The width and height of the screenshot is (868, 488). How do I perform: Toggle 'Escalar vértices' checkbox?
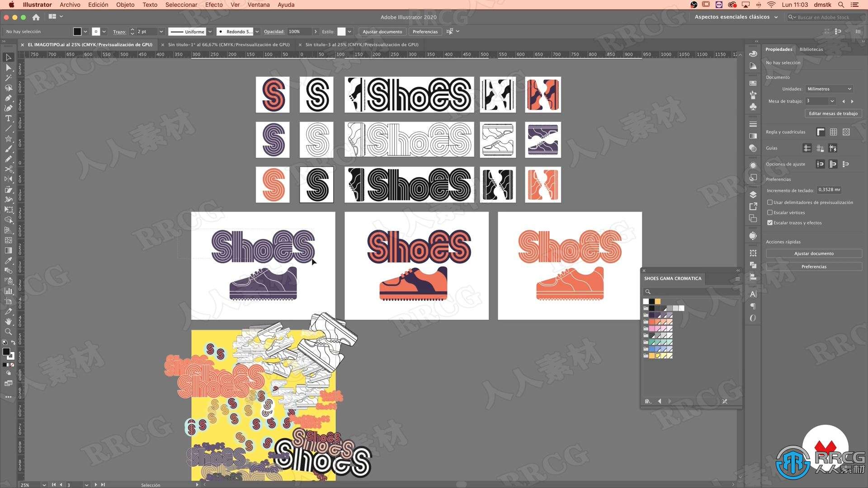(769, 212)
